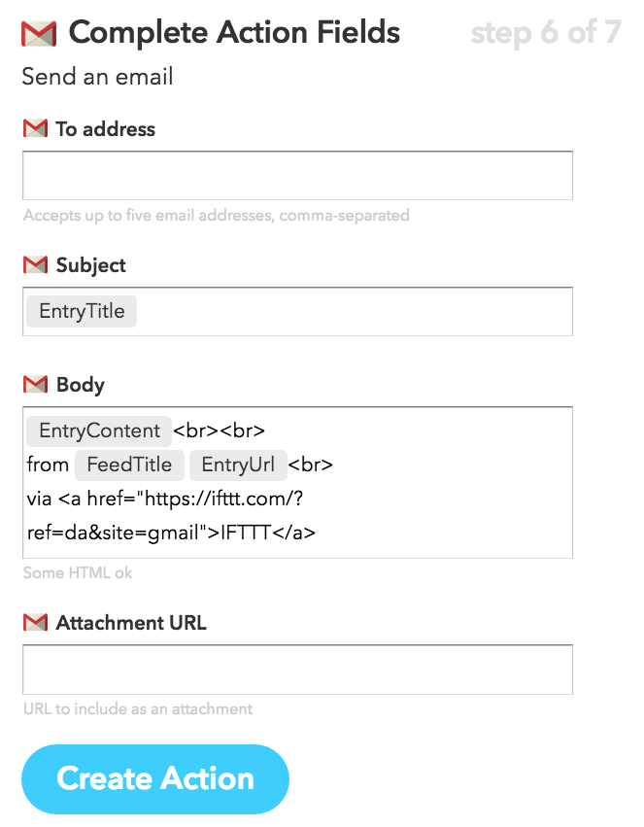Click the 'Some HTML ok' hint text
This screenshot has width=644, height=827.
pyautogui.click(x=78, y=573)
